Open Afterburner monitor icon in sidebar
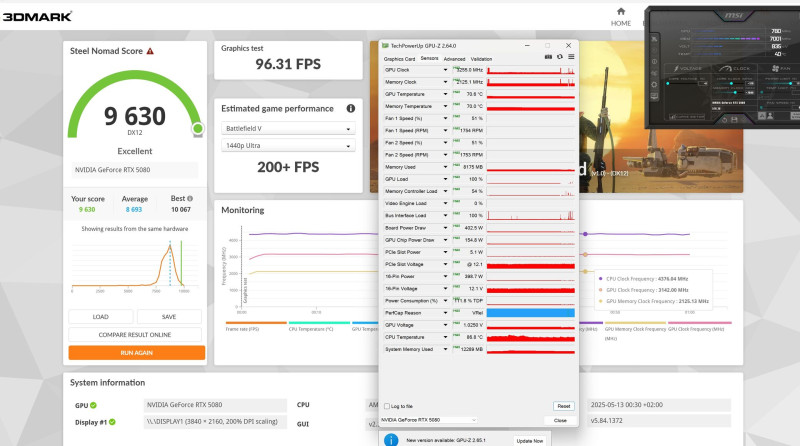 coord(654,96)
